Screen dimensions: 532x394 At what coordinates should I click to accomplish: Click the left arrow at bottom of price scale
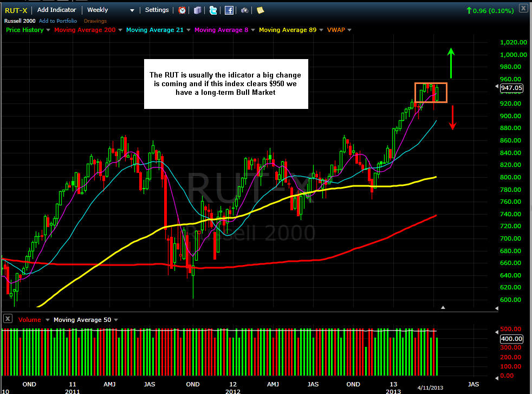(497, 308)
